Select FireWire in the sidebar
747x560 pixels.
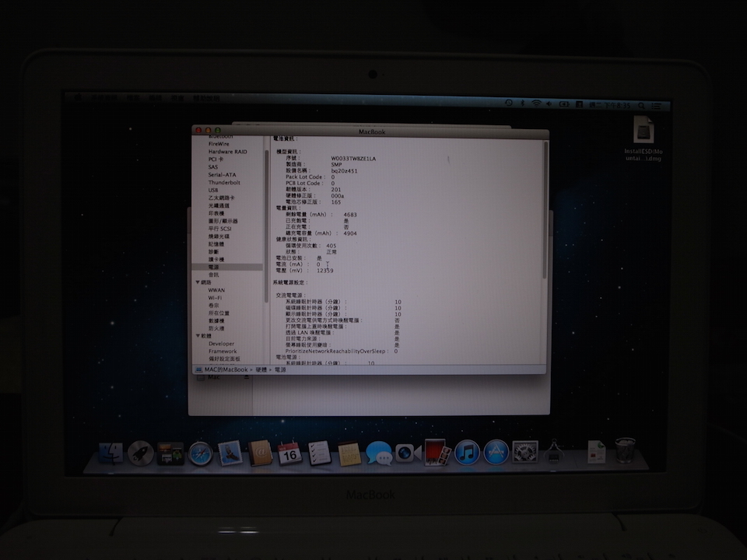[219, 144]
